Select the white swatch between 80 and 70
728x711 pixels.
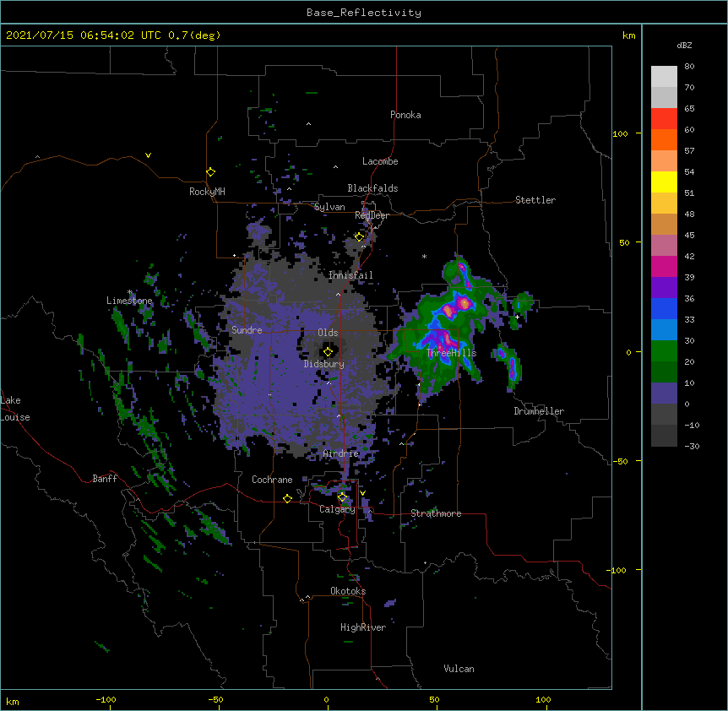click(x=664, y=77)
